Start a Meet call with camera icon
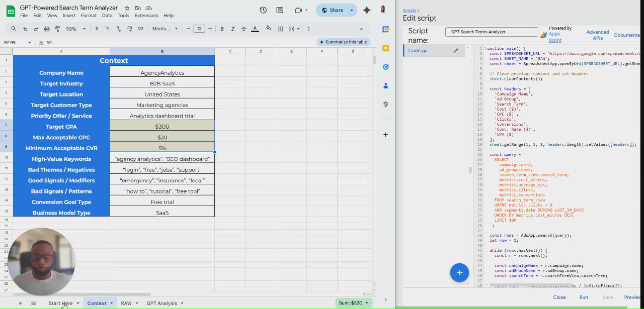 tap(298, 10)
